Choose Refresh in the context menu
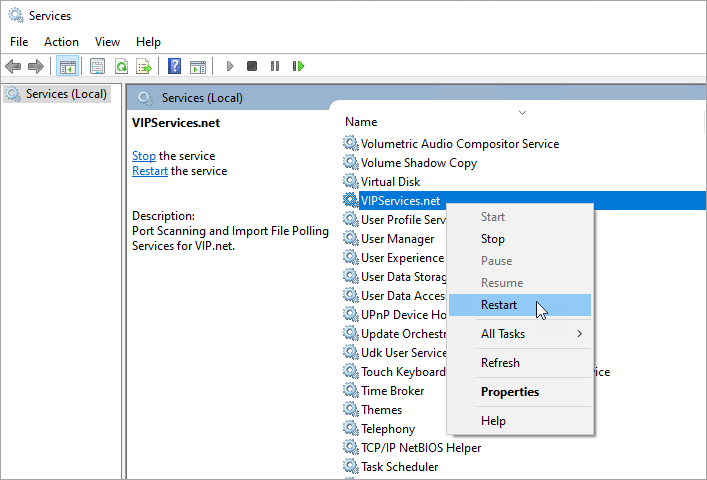707x480 pixels. point(520,362)
